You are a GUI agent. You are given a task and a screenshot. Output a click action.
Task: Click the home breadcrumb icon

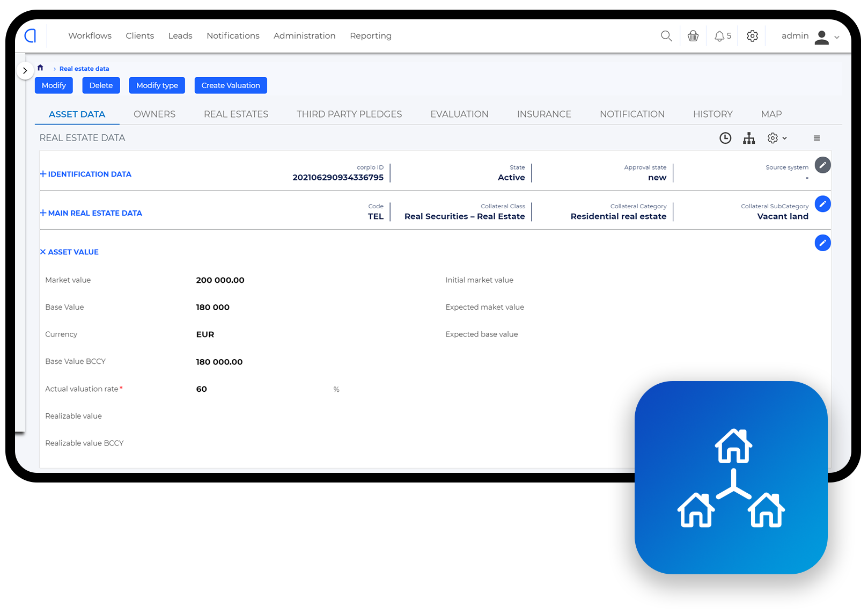pyautogui.click(x=40, y=68)
